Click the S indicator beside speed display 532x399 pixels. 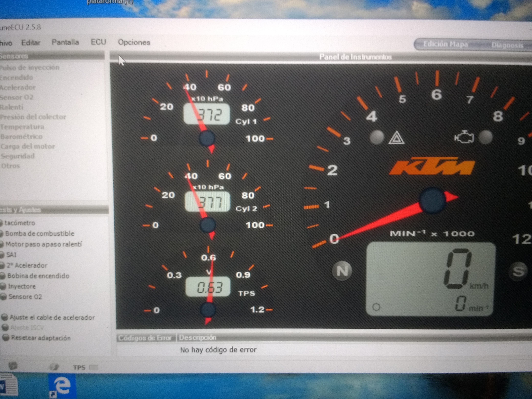(518, 271)
